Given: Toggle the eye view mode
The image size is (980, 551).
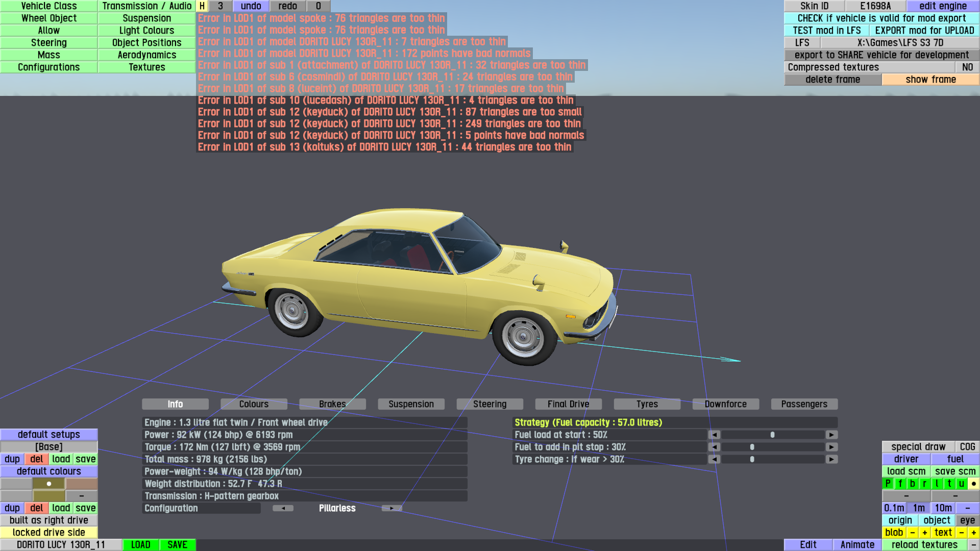Looking at the screenshot, I should click(967, 520).
